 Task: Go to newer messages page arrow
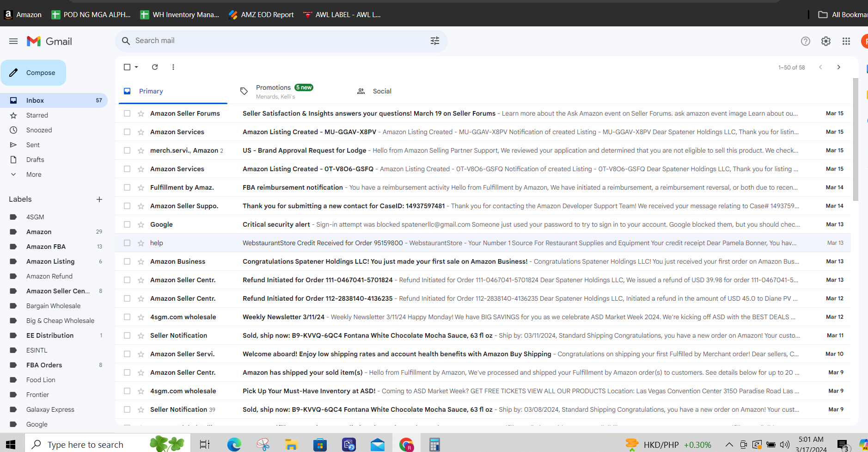point(820,67)
